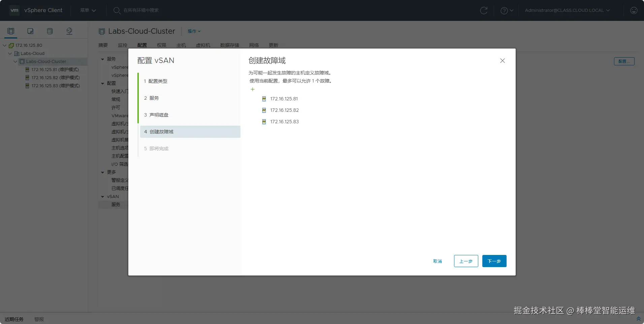Viewport: 644px width, 324px height.
Task: Click the vm logo in the header
Action: click(x=14, y=10)
